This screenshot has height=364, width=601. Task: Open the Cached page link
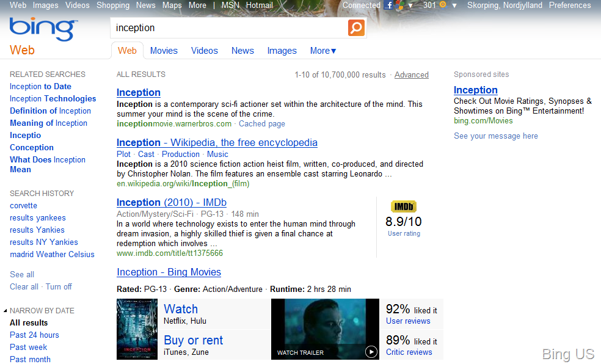262,124
